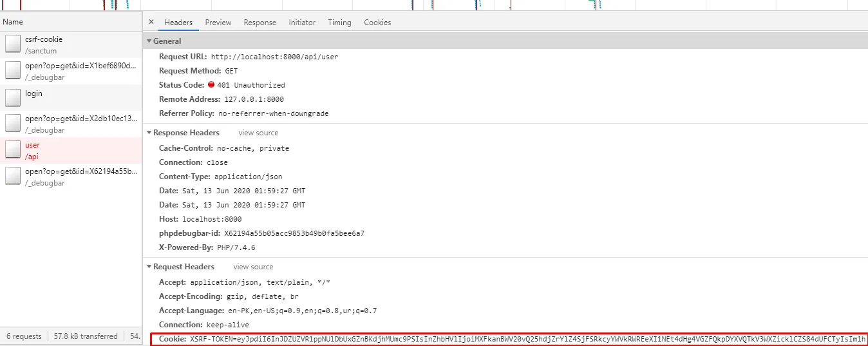Click the Host localhost:8000 value
868x346 pixels.
[212, 219]
